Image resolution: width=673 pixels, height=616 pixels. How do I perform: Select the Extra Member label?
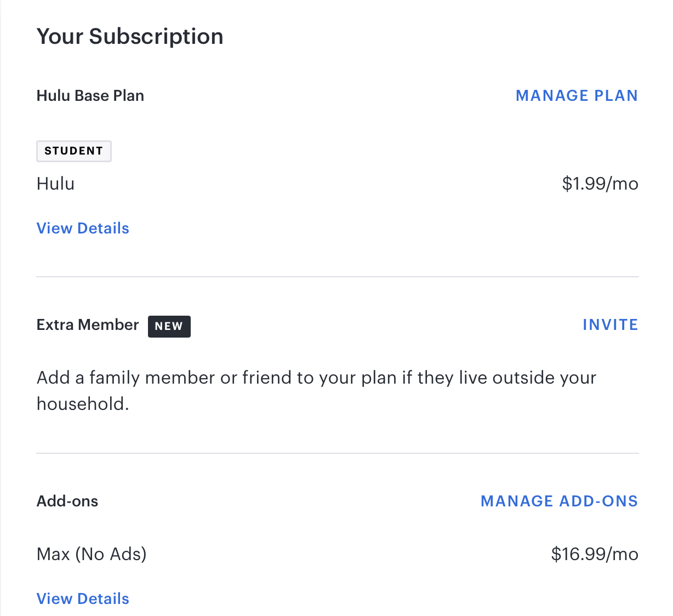pos(88,325)
